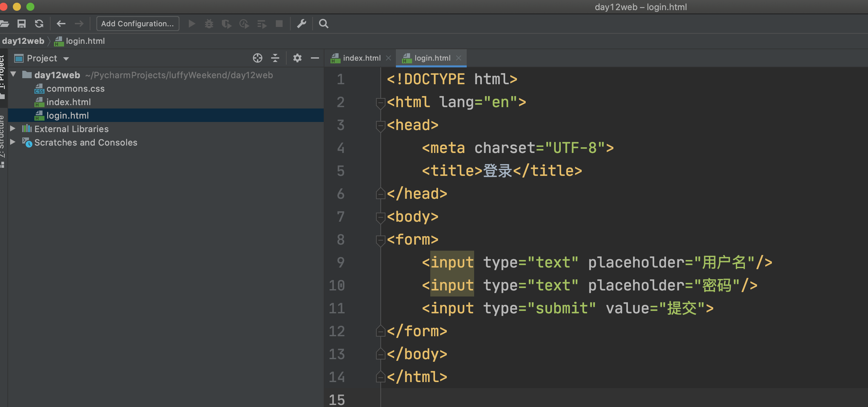Collapse all in Project panel
The width and height of the screenshot is (868, 407).
point(275,58)
